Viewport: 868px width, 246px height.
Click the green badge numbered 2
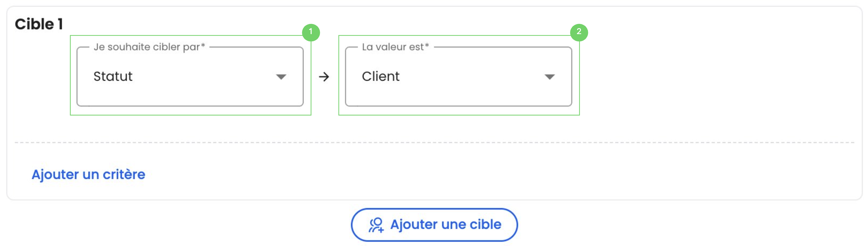pyautogui.click(x=579, y=32)
